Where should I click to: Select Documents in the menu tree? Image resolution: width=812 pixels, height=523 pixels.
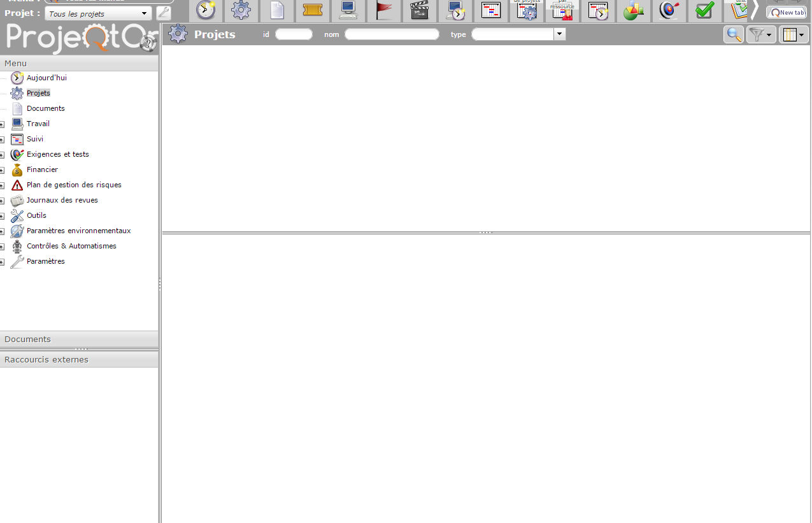click(x=46, y=108)
